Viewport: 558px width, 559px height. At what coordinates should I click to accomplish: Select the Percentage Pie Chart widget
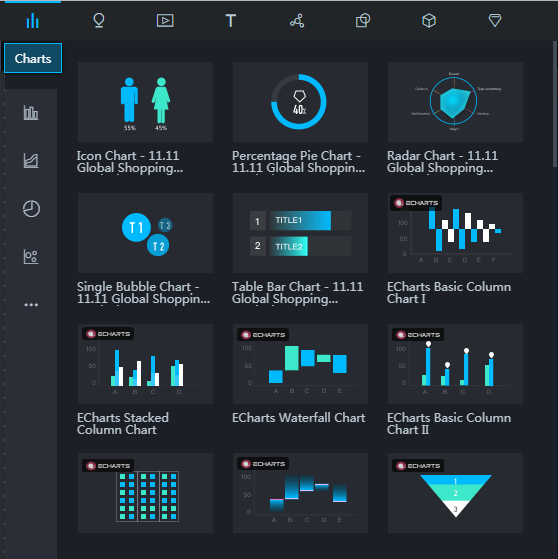(x=300, y=102)
